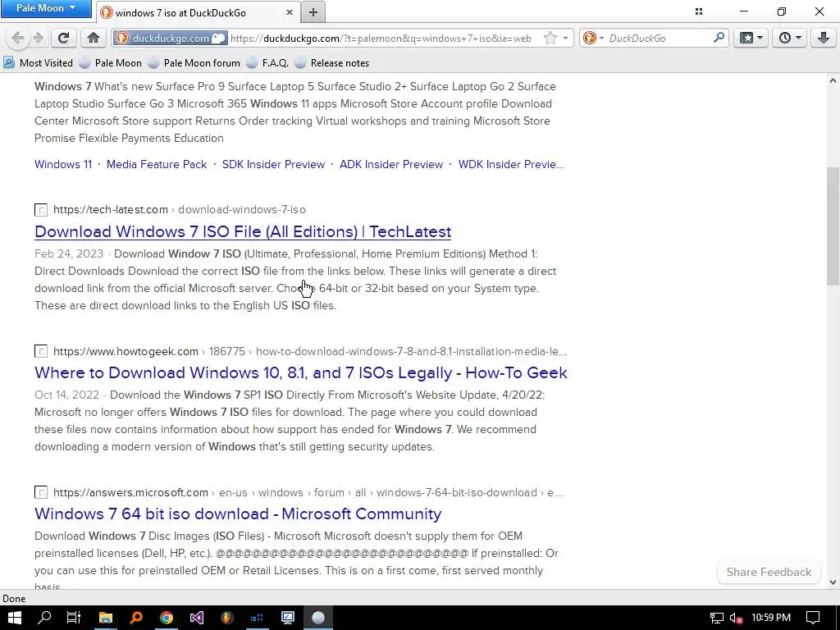Open the orange magnifier app on taskbar
840x630 pixels.
pyautogui.click(x=136, y=618)
